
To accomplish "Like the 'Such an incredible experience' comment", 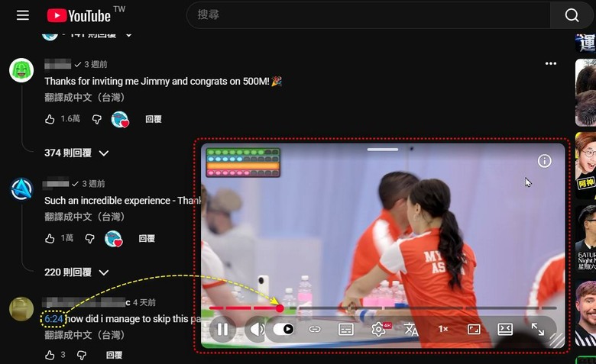I will (50, 238).
